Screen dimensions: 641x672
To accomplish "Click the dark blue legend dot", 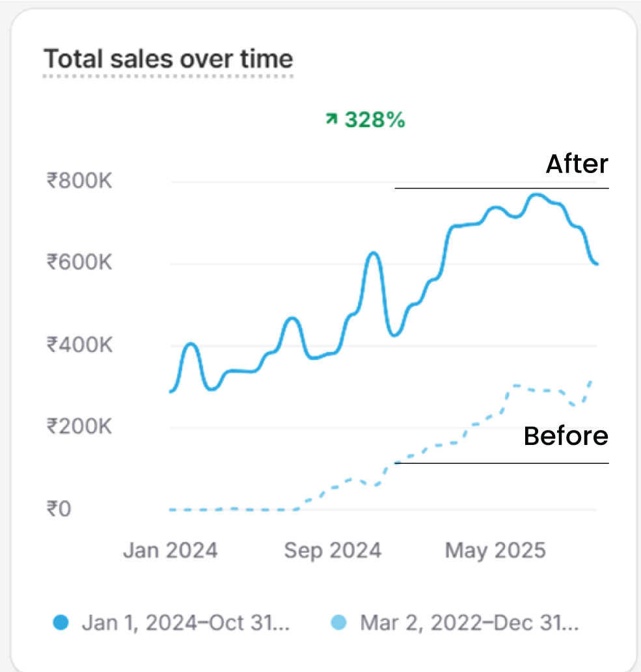I will tap(61, 623).
